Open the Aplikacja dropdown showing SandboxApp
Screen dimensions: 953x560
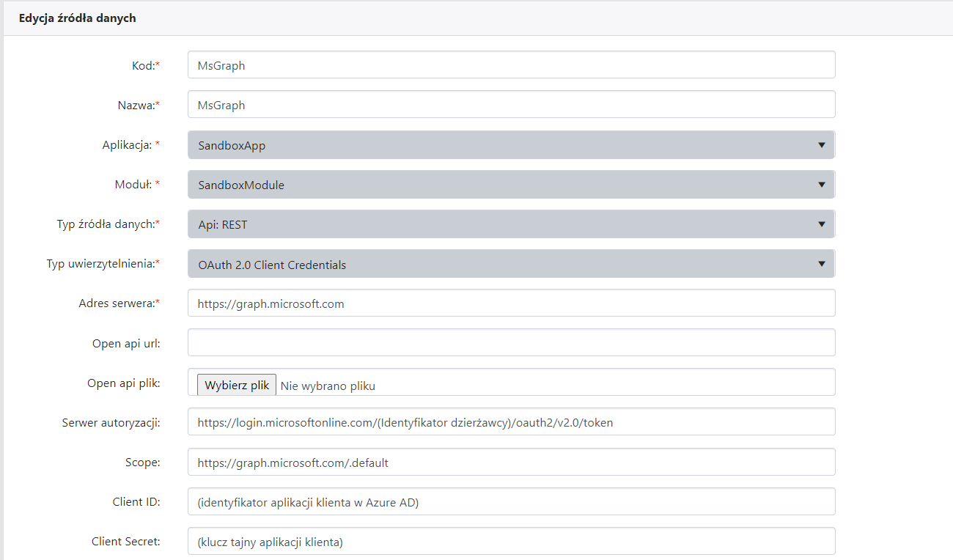[x=511, y=145]
